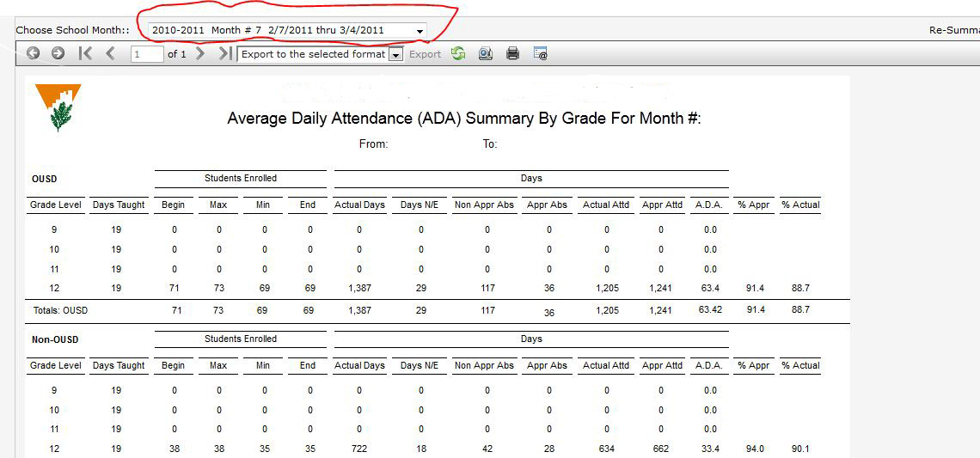Click the Export link
Viewport: 980px width, 458px height.
coord(425,54)
